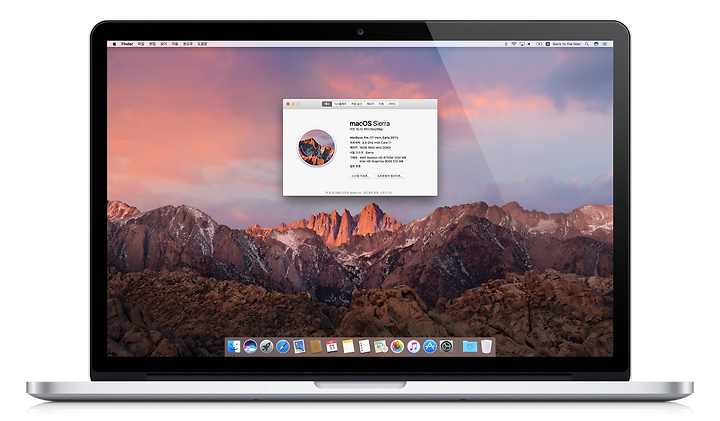720x421 pixels.
Task: Click the Wi-Fi status icon in menu bar
Action: pos(514,44)
